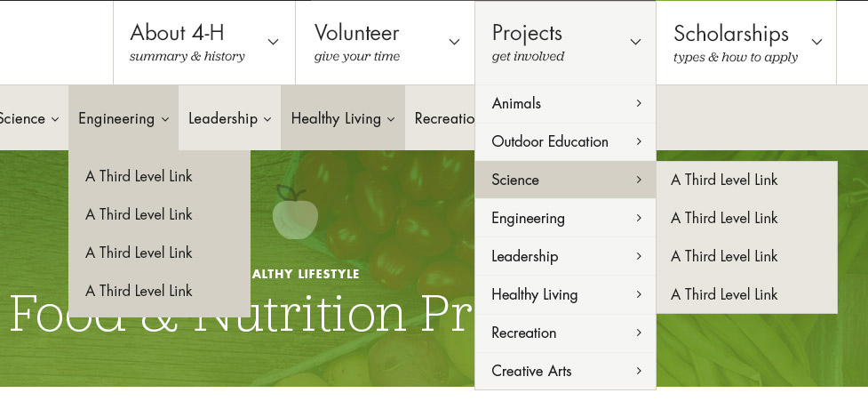868x409 pixels.
Task: Select Science in the Projects menu
Action: (565, 180)
